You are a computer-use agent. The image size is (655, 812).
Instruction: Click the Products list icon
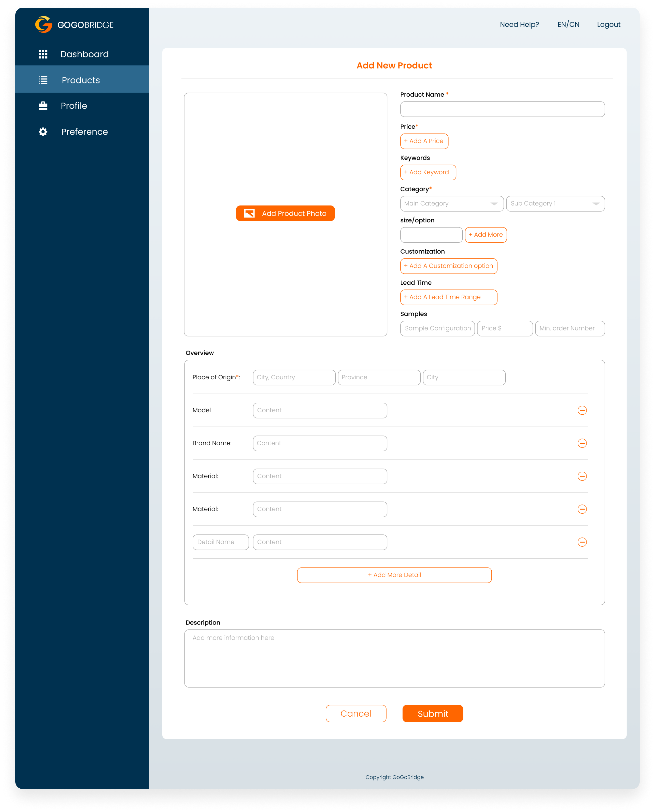point(43,80)
